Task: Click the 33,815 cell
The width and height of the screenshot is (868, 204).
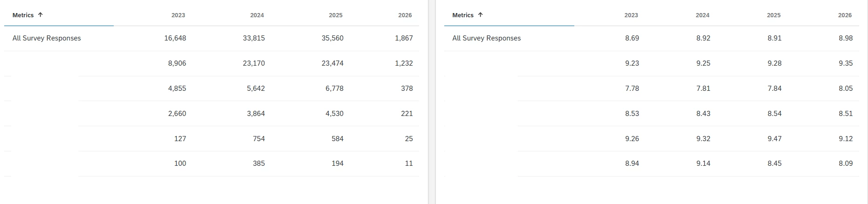Action: pyautogui.click(x=254, y=38)
